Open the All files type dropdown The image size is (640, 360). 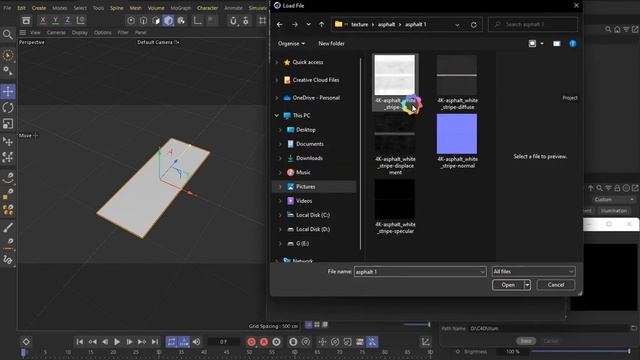coord(533,271)
